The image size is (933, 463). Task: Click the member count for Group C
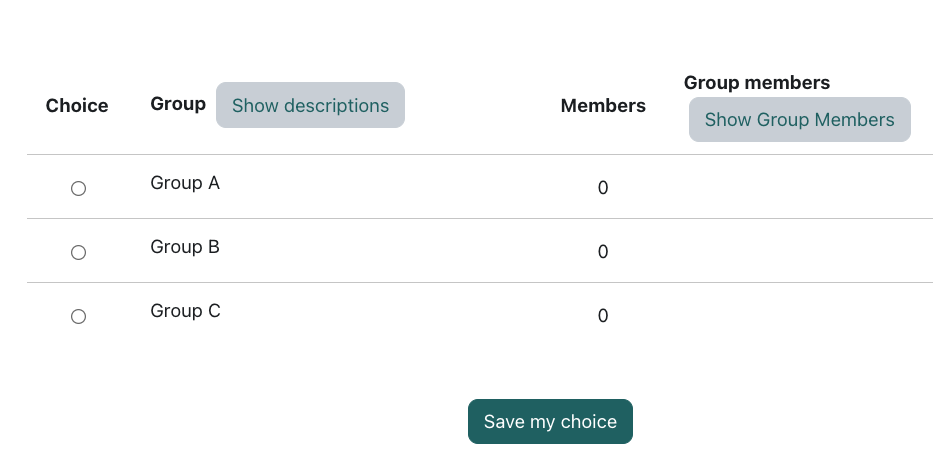click(x=603, y=316)
